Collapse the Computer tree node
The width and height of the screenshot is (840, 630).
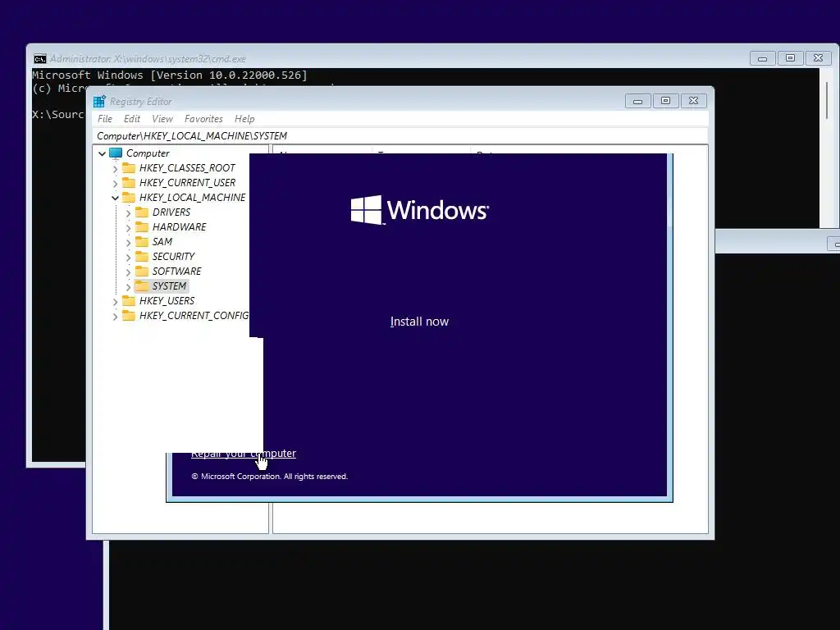(x=102, y=153)
